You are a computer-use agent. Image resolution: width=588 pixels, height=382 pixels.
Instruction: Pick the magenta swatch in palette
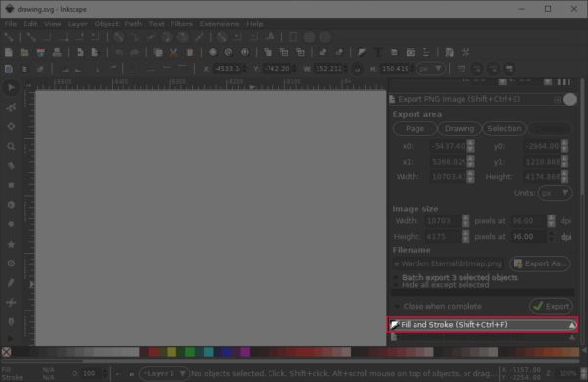(x=245, y=352)
